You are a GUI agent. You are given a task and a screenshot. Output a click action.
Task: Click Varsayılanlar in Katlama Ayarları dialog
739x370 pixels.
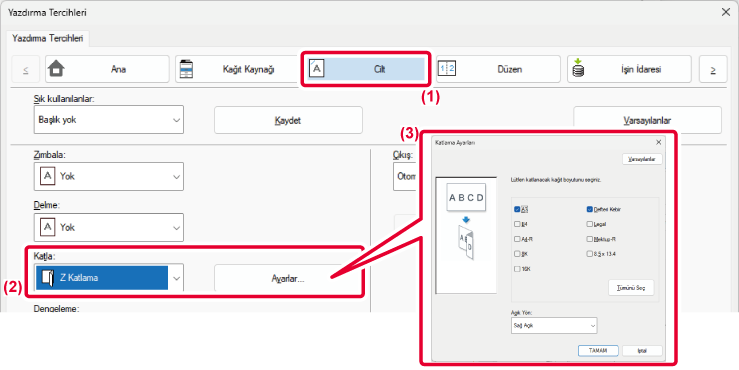(x=642, y=159)
